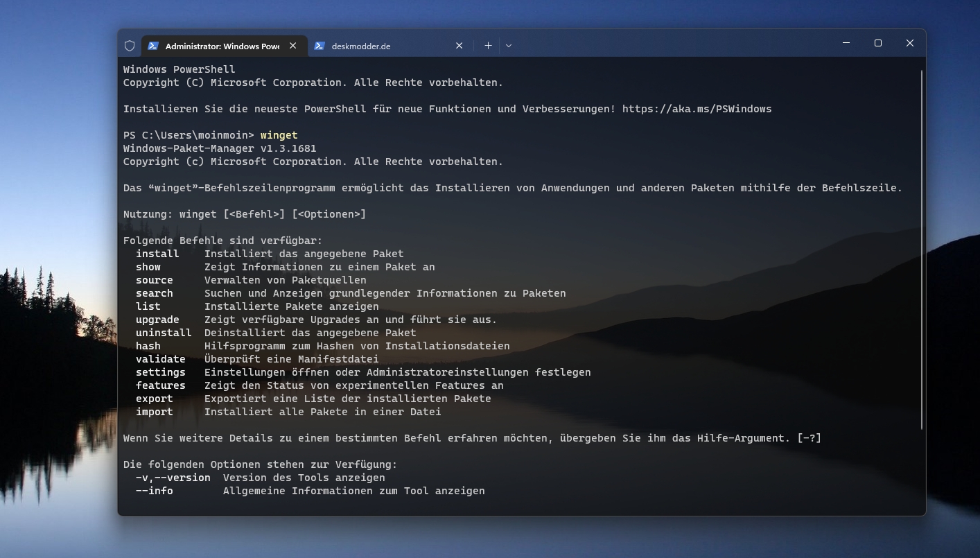Click PowerShell icon on Administrator tab

(153, 46)
